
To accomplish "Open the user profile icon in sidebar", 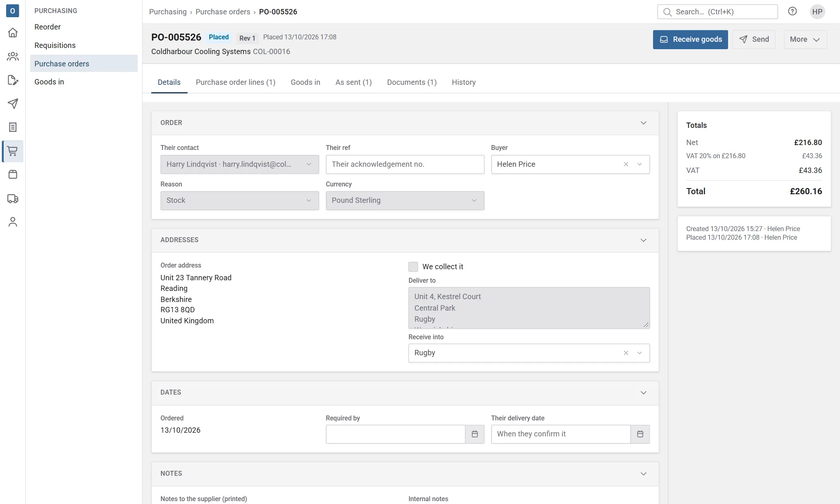I will point(13,222).
